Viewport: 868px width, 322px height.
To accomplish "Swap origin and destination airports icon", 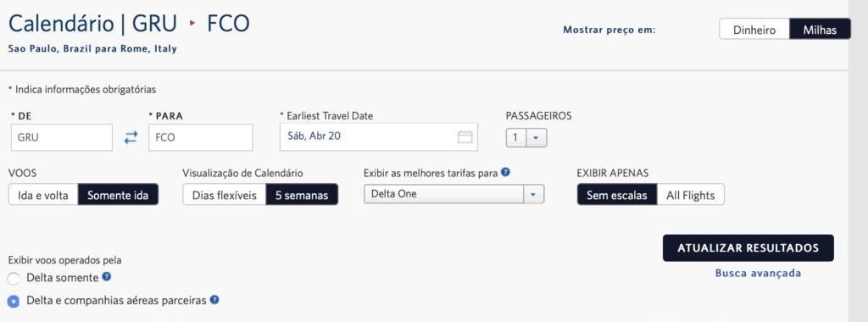I will coord(131,138).
